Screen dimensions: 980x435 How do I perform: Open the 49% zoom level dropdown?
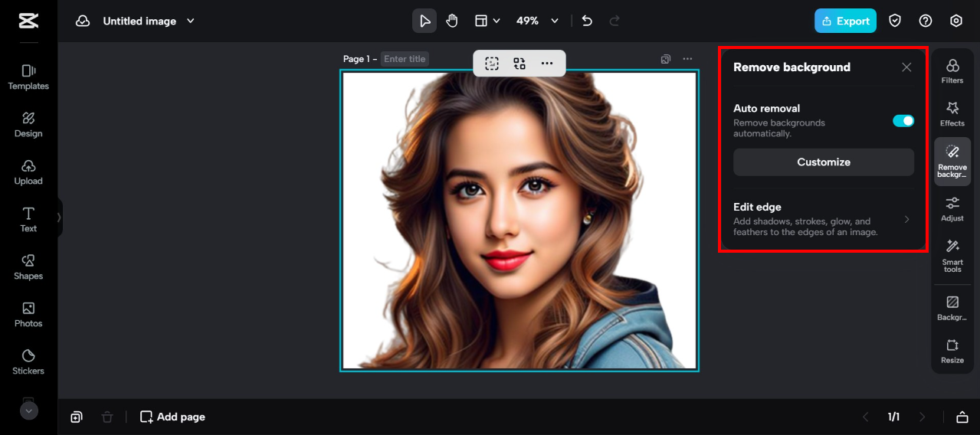coord(537,21)
